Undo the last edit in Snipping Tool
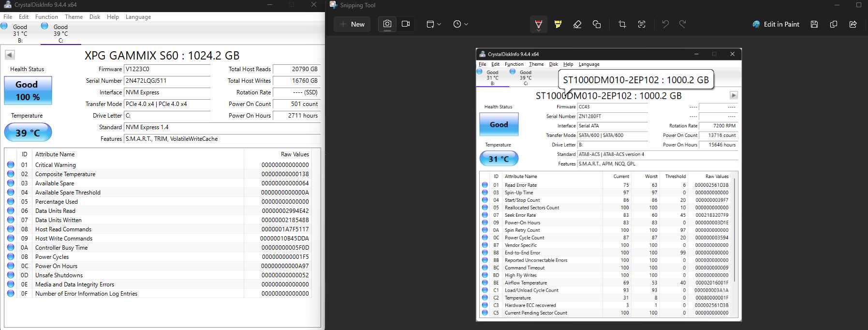 point(665,24)
